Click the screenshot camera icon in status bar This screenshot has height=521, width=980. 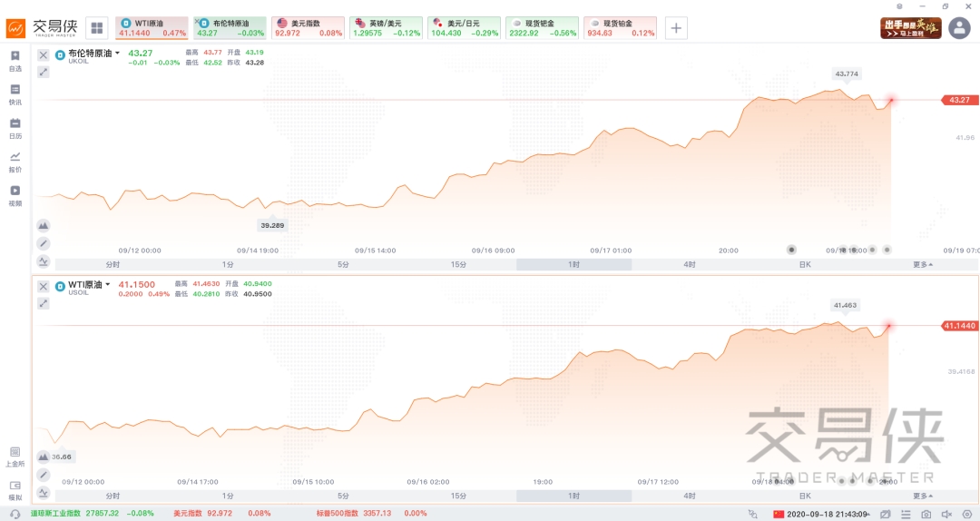(x=925, y=514)
